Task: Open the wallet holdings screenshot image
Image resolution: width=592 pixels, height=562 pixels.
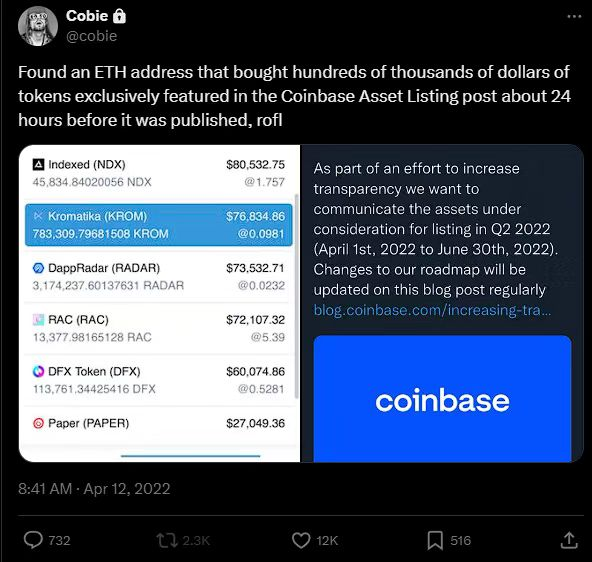Action: (x=159, y=303)
